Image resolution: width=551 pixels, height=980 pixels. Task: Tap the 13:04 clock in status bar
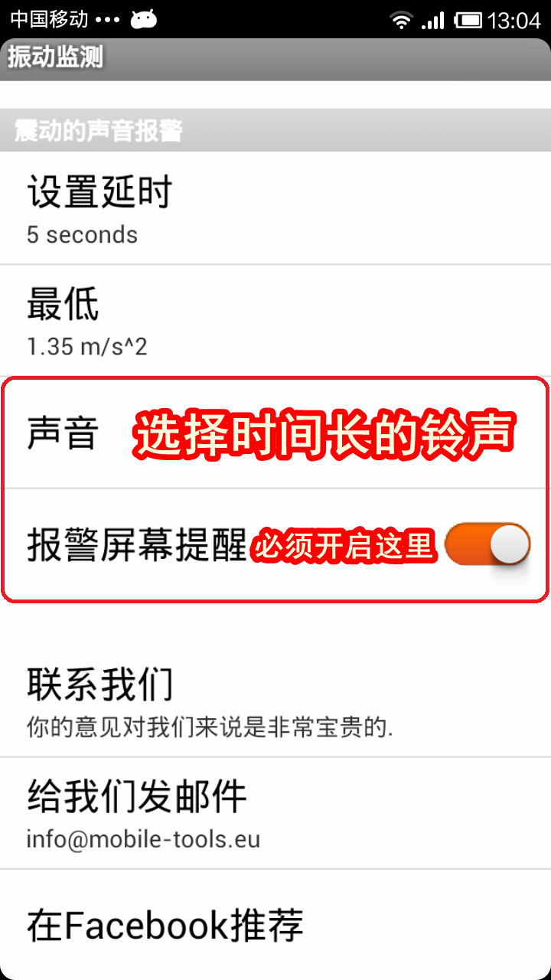pos(514,21)
